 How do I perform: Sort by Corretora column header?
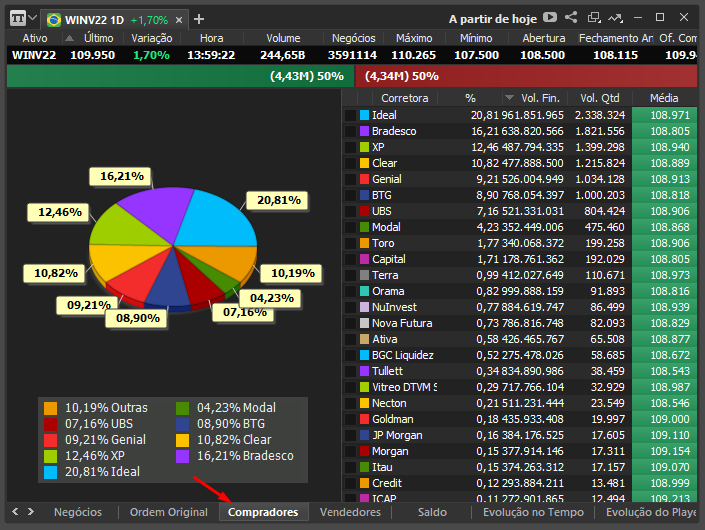click(x=404, y=98)
